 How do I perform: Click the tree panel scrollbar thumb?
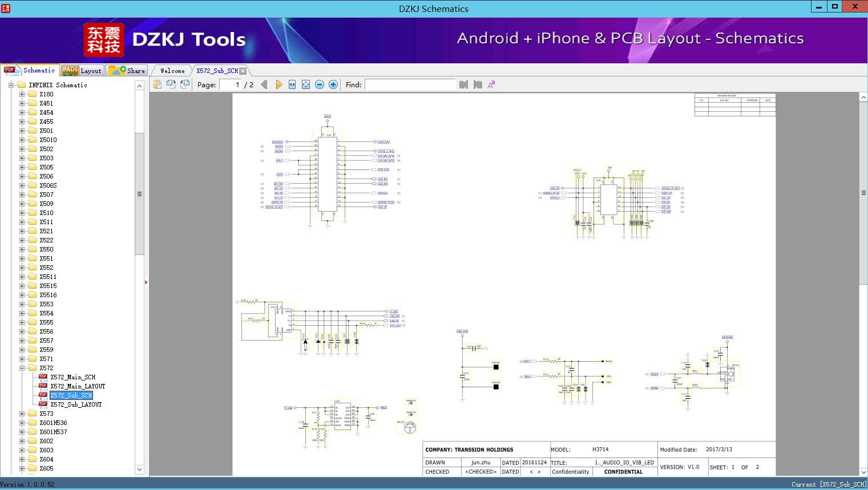click(x=139, y=194)
